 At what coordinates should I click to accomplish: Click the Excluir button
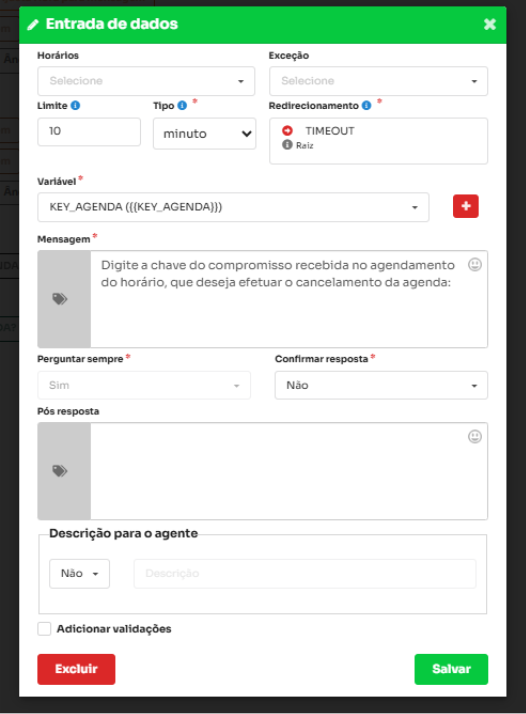(x=76, y=669)
